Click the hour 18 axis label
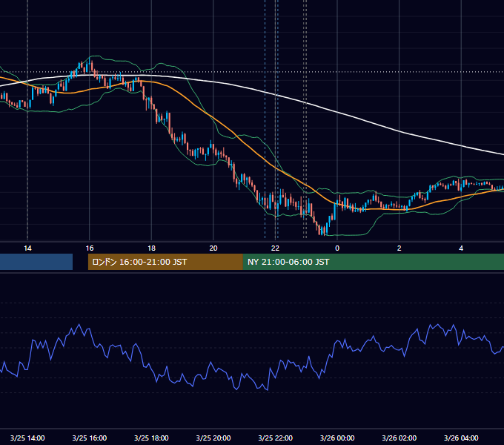Image resolution: width=504 pixels, height=445 pixels. pos(151,248)
